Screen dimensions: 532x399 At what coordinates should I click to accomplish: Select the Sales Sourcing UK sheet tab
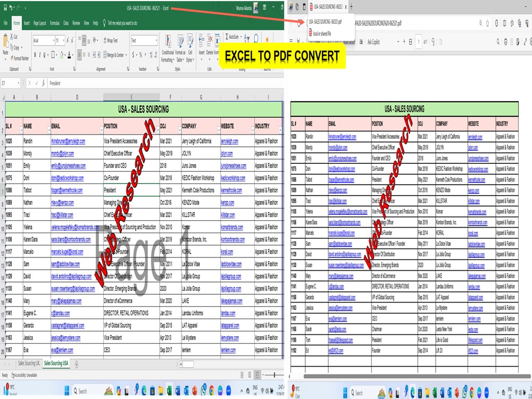click(29, 363)
